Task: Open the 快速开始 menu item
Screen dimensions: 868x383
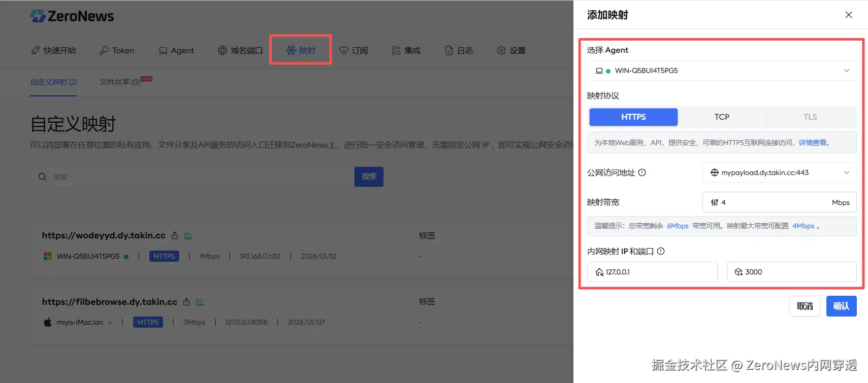Action: (53, 50)
